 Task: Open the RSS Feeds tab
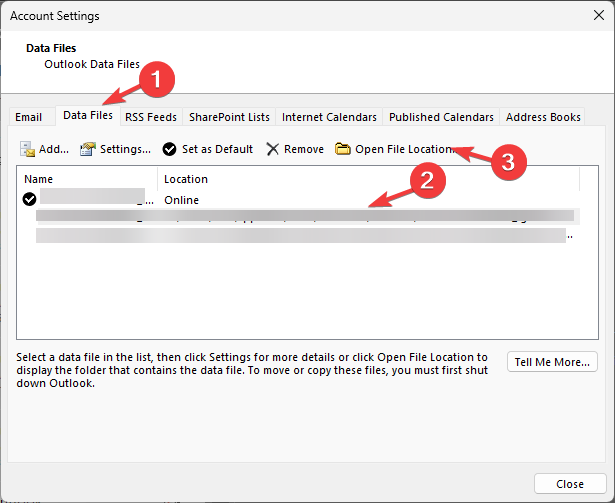pyautogui.click(x=151, y=117)
